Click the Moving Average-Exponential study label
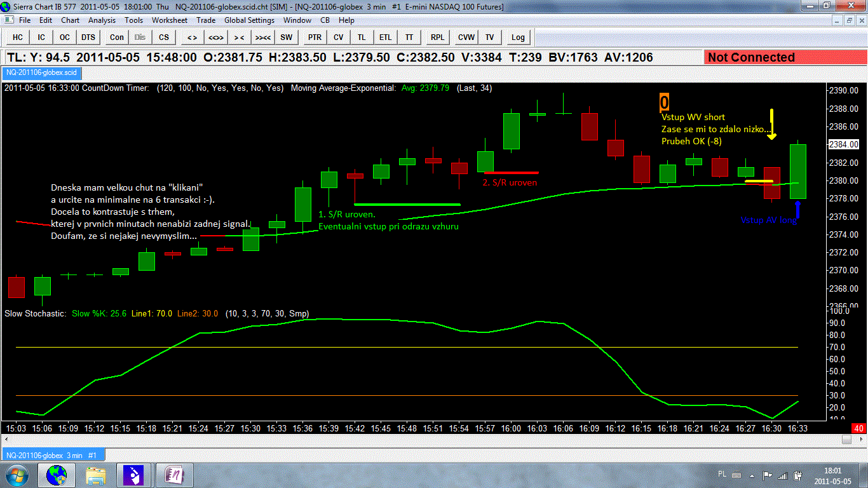Screen dimensions: 868x488 [x=343, y=88]
